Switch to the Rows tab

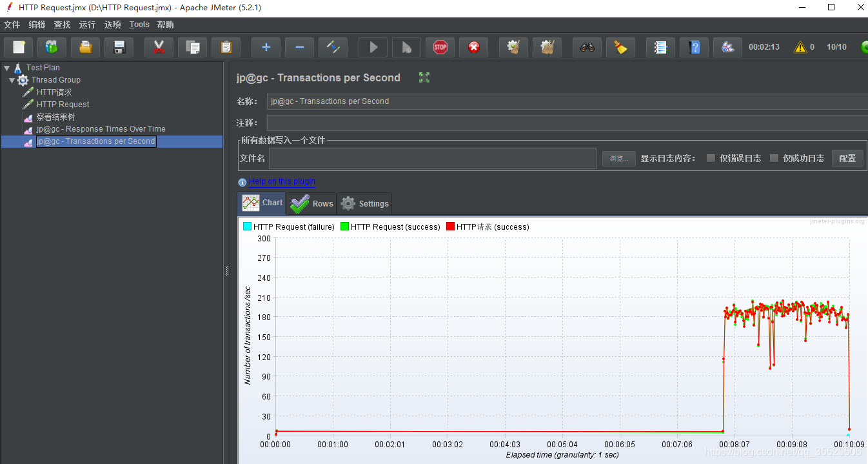312,203
